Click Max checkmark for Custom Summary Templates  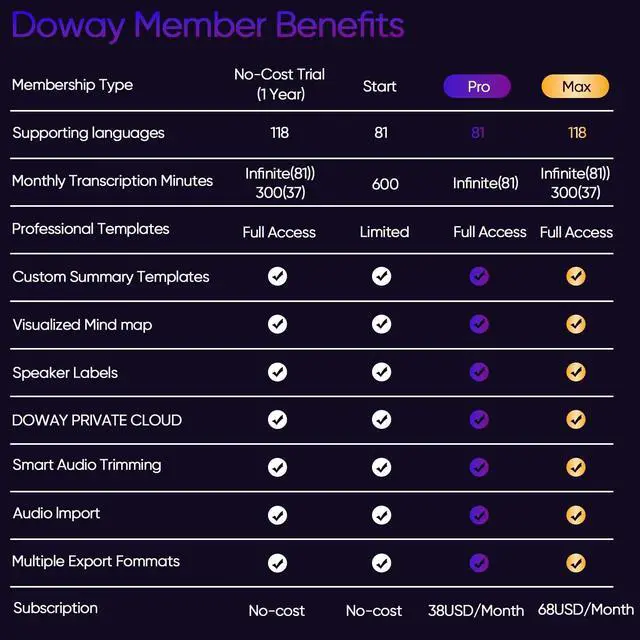coord(576,276)
